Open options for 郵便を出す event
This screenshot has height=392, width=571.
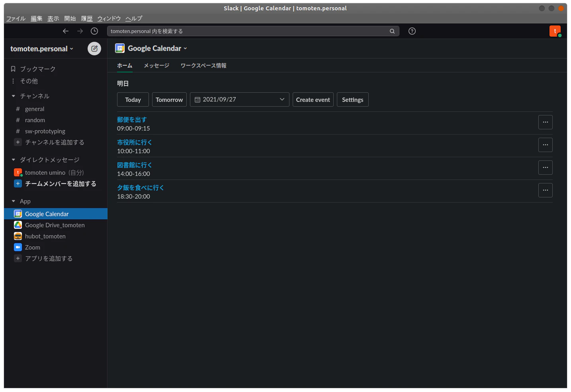(x=546, y=122)
